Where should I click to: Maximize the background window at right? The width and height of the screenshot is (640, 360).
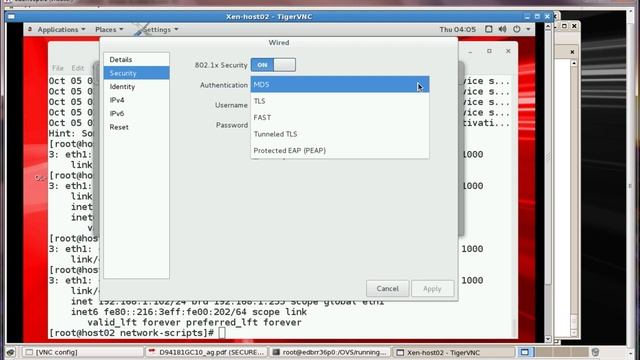pyautogui.click(x=564, y=26)
